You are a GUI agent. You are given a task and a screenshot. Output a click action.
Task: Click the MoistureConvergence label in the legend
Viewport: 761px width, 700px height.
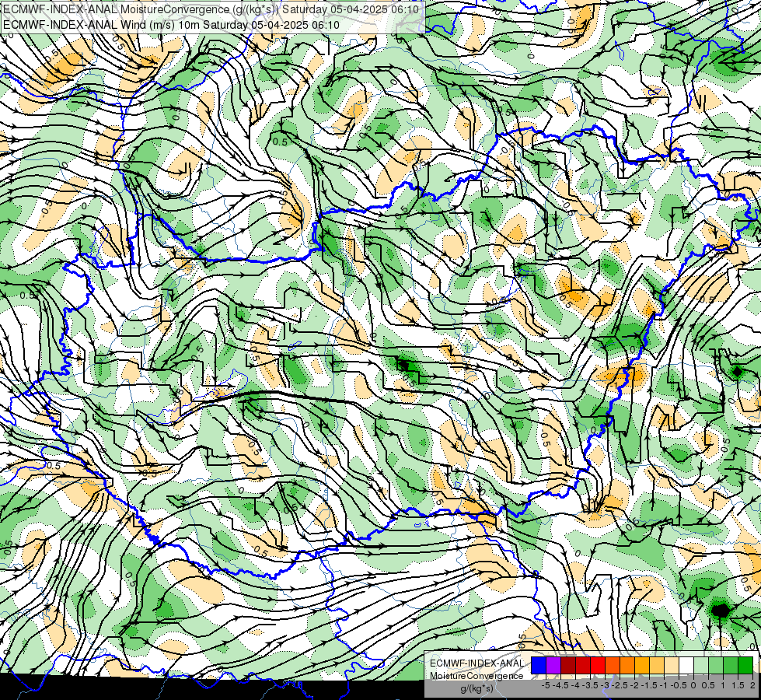476,676
